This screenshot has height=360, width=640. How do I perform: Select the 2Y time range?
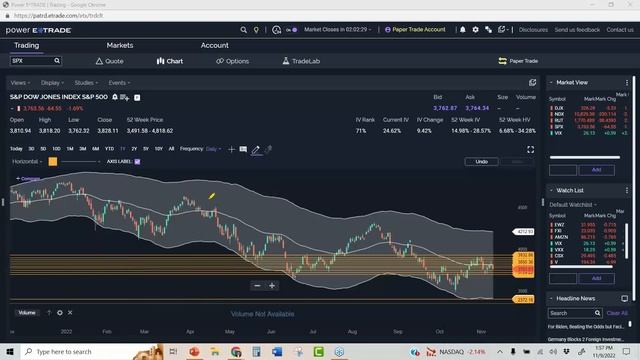(x=134, y=149)
